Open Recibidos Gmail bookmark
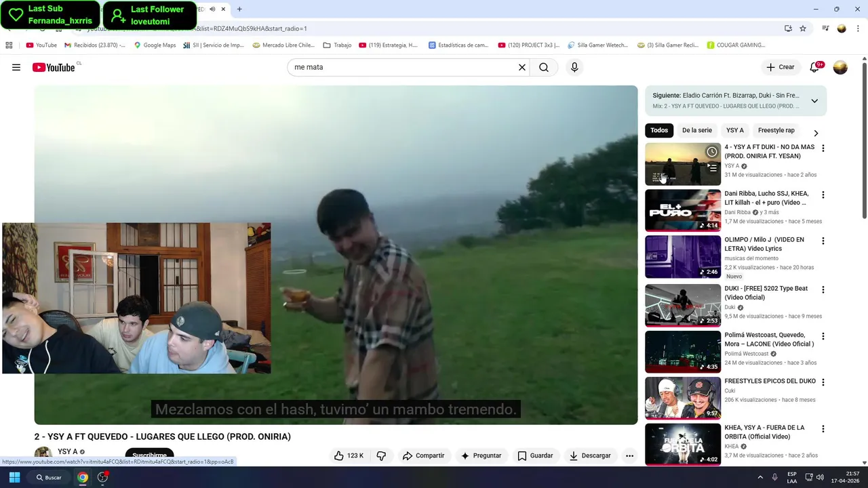This screenshot has height=488, width=868. (95, 45)
